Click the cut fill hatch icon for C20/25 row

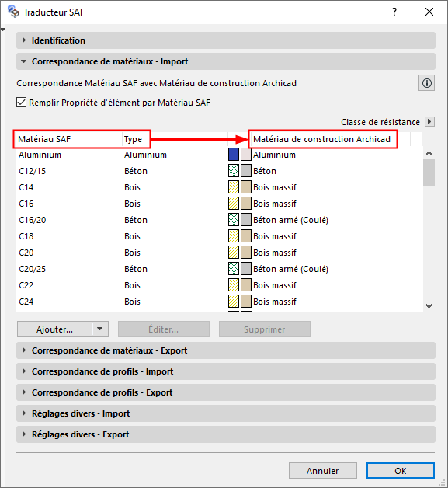click(x=234, y=269)
